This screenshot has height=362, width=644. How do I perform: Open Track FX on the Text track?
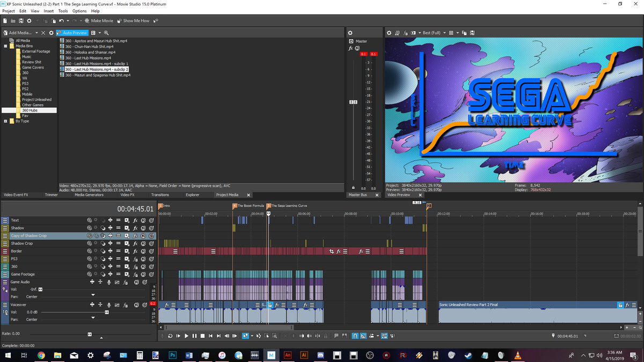(135, 220)
